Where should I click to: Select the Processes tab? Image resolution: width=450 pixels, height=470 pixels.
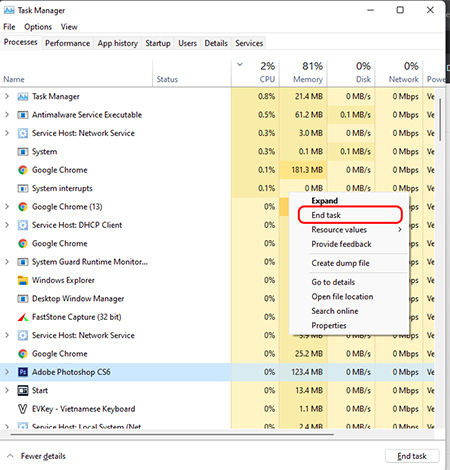click(21, 42)
